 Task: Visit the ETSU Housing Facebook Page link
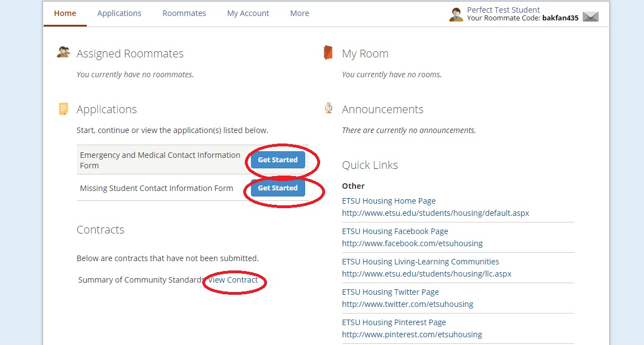click(395, 231)
